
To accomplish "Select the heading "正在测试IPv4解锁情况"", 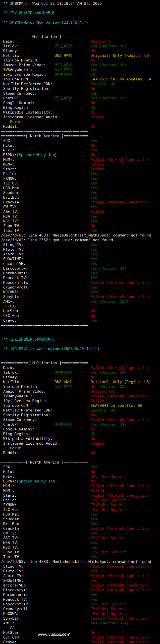I will coord(32,13).
